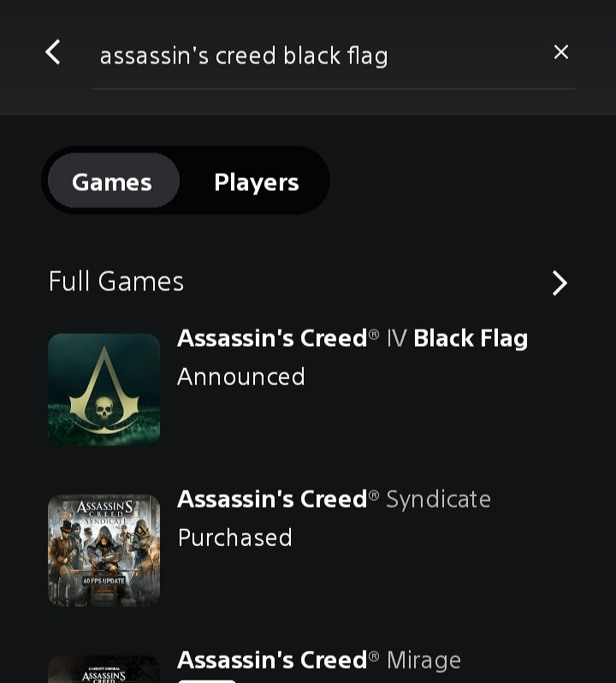616x683 pixels.
Task: Select Assassin's Creed Syndicate title
Action: 334,499
